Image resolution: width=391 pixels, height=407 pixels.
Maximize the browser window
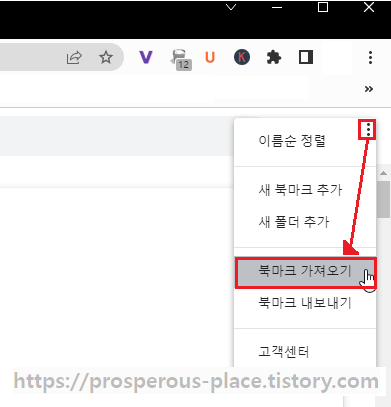pyautogui.click(x=323, y=7)
